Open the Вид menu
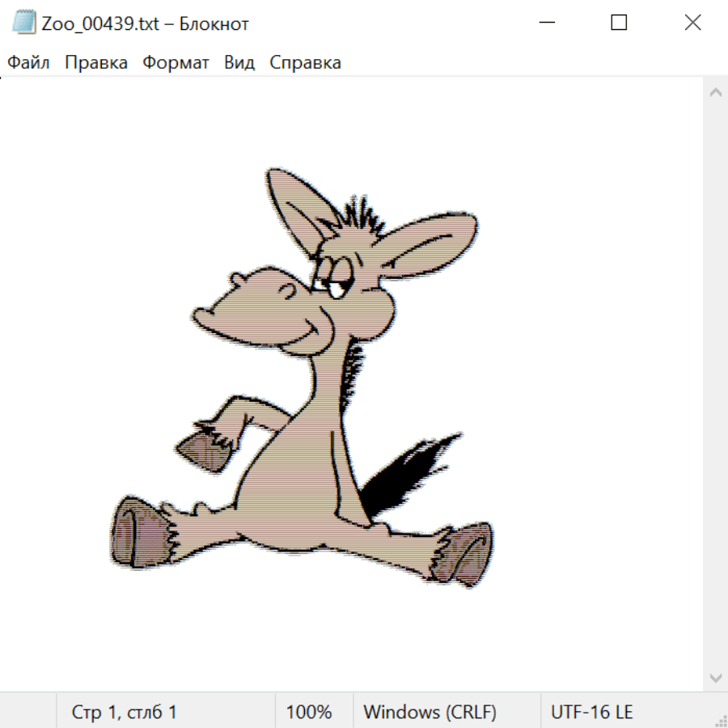The width and height of the screenshot is (728, 728). (239, 63)
